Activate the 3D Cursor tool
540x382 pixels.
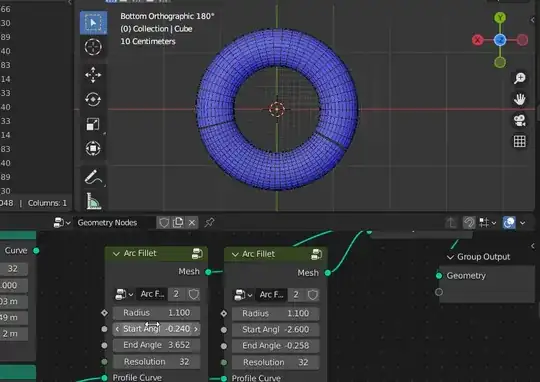[93, 47]
